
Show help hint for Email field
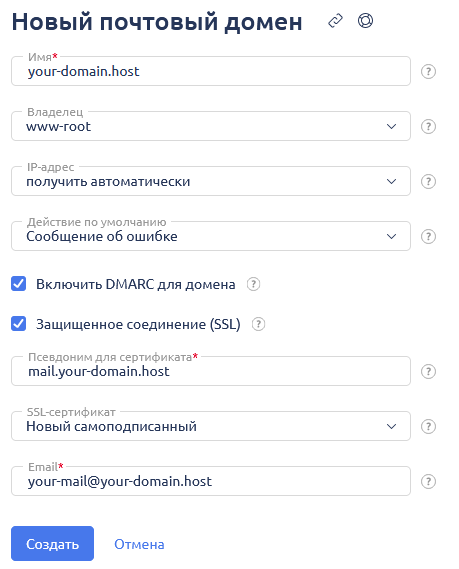point(428,482)
